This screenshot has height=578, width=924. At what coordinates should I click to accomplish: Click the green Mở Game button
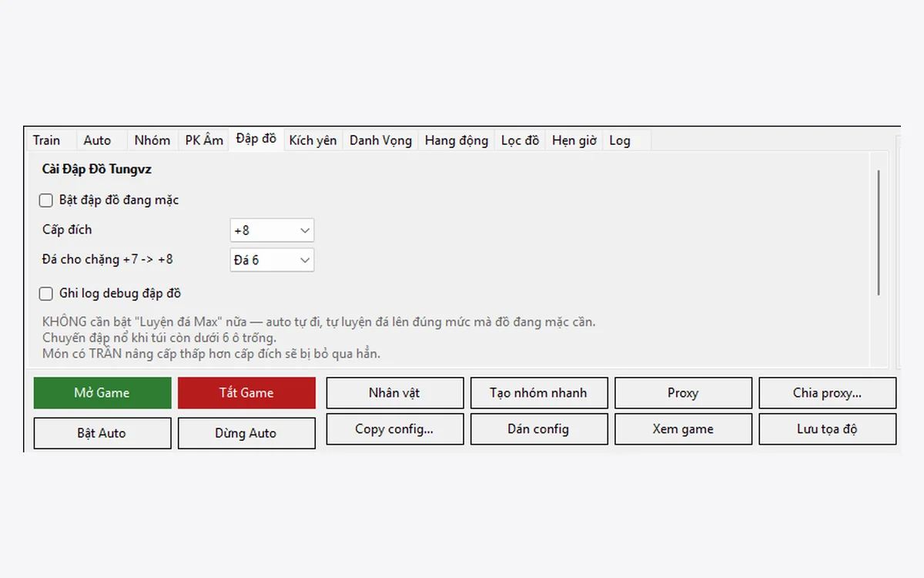click(x=102, y=393)
